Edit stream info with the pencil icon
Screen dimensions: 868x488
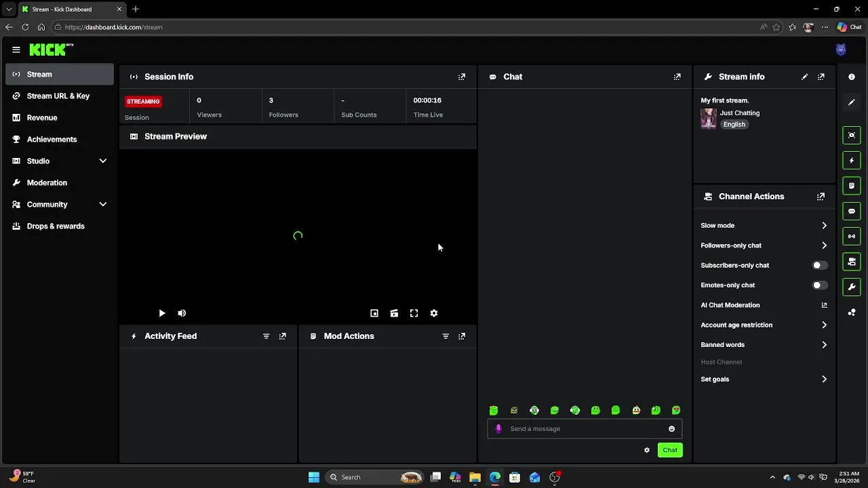coord(805,77)
